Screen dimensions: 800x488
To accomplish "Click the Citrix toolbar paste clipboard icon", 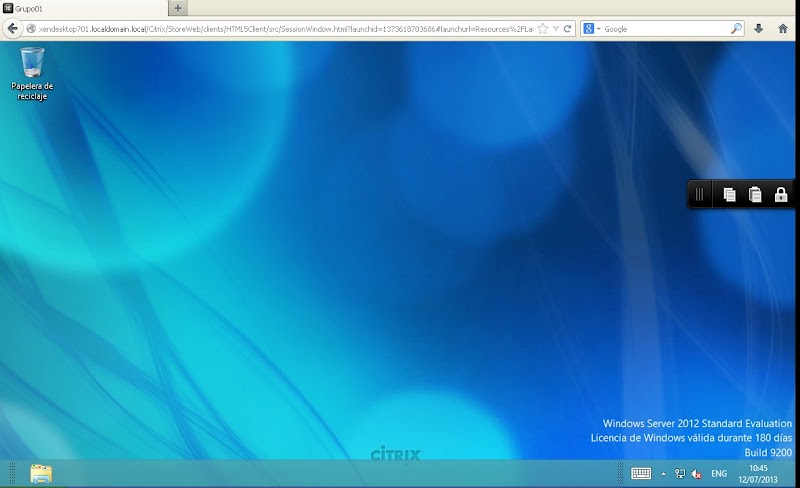I will click(755, 194).
